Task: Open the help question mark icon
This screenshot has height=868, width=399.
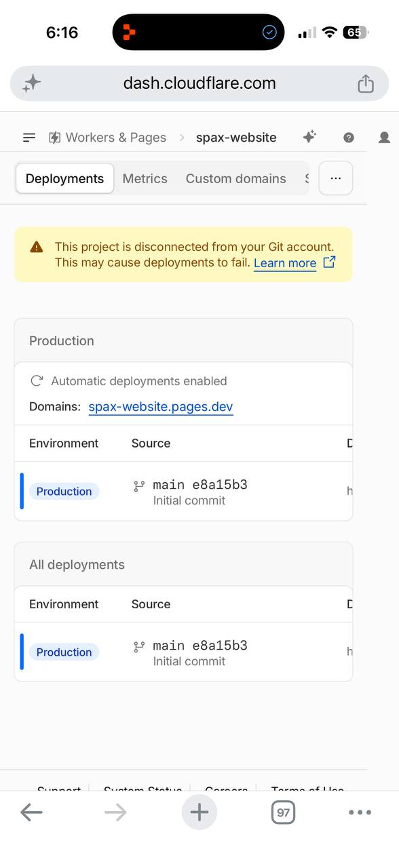Action: [x=349, y=138]
